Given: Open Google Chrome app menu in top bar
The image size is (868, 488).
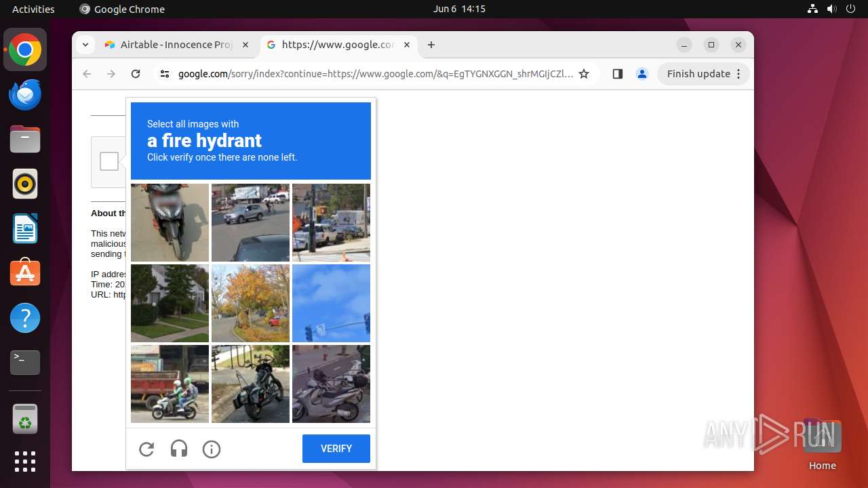Looking at the screenshot, I should [122, 9].
